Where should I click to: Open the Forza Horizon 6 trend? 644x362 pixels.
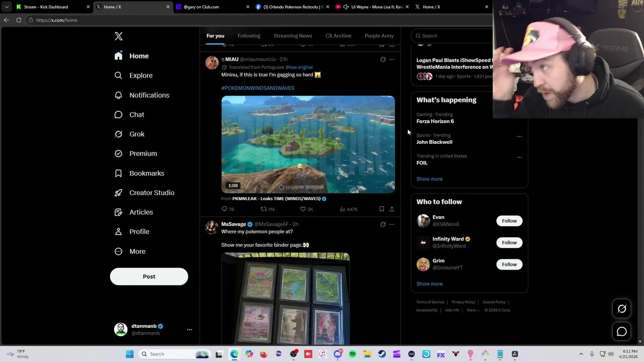click(435, 121)
